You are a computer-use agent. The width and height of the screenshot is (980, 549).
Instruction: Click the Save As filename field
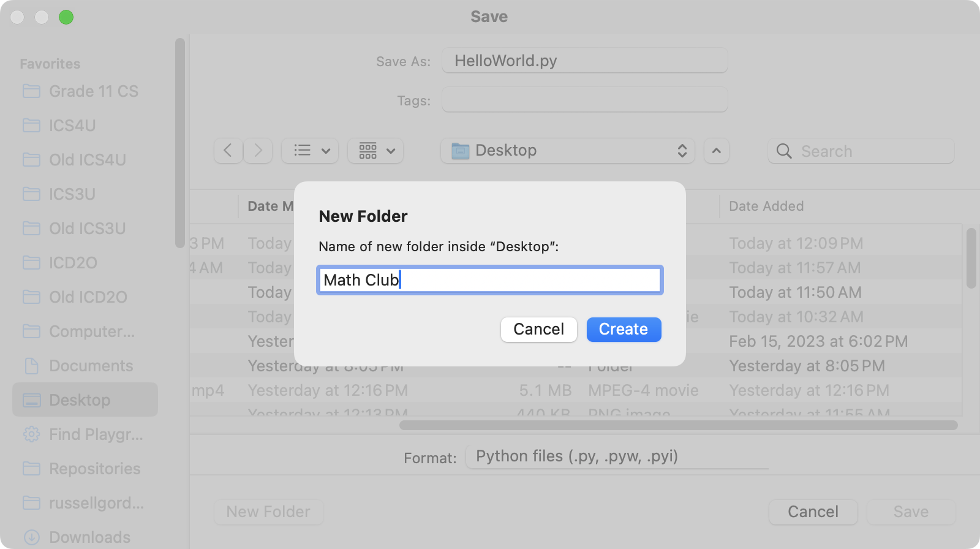[x=584, y=61]
